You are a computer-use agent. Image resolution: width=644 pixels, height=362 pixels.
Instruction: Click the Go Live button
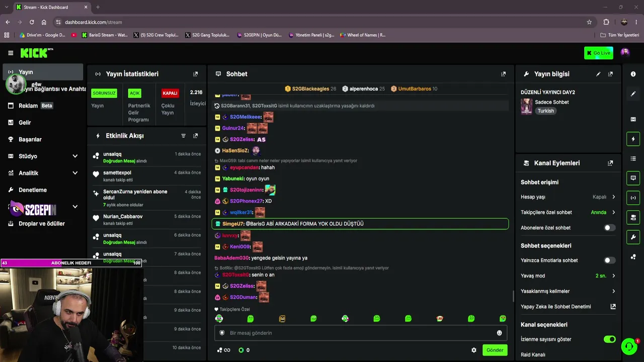click(x=599, y=53)
